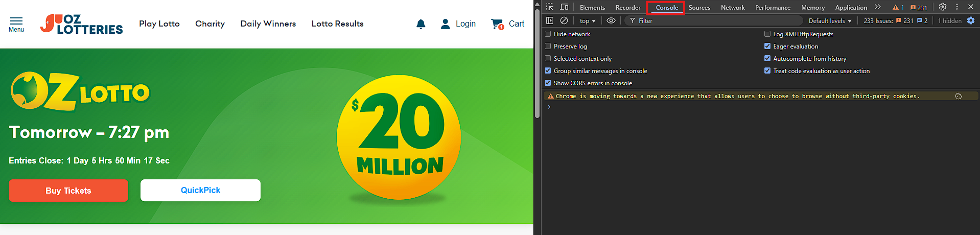Open the Network tab
Viewport: 980px width, 235px height.
pos(733,7)
